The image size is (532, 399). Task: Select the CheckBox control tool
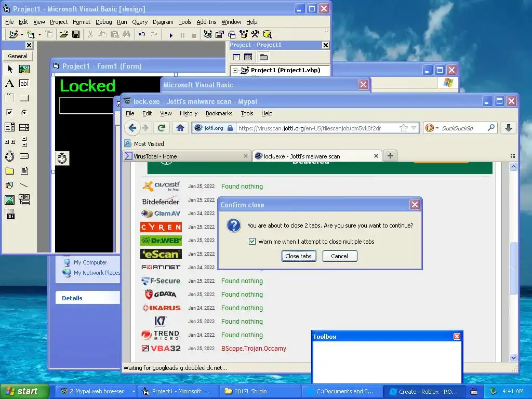click(x=10, y=112)
